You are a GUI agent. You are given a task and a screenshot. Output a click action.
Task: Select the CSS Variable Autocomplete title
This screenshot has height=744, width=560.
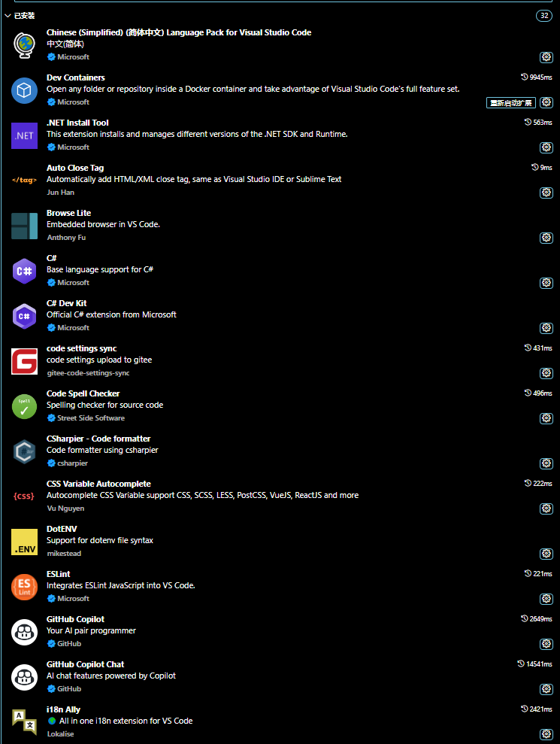point(98,484)
